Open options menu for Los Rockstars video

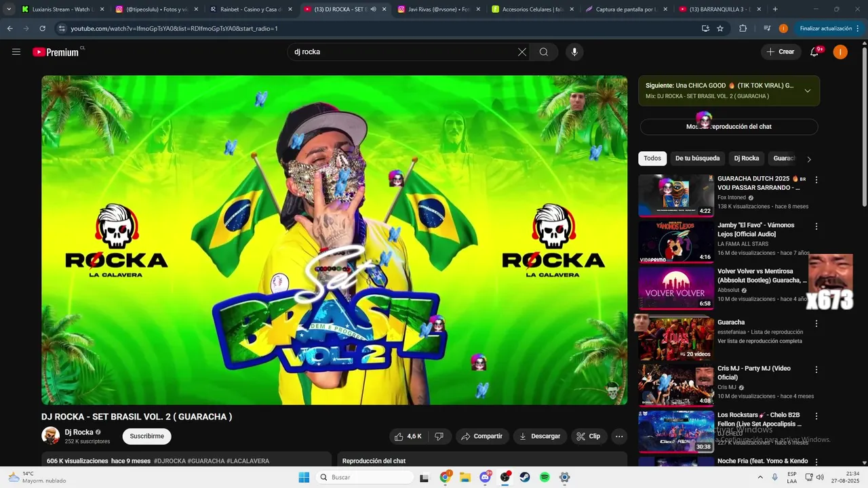816,415
